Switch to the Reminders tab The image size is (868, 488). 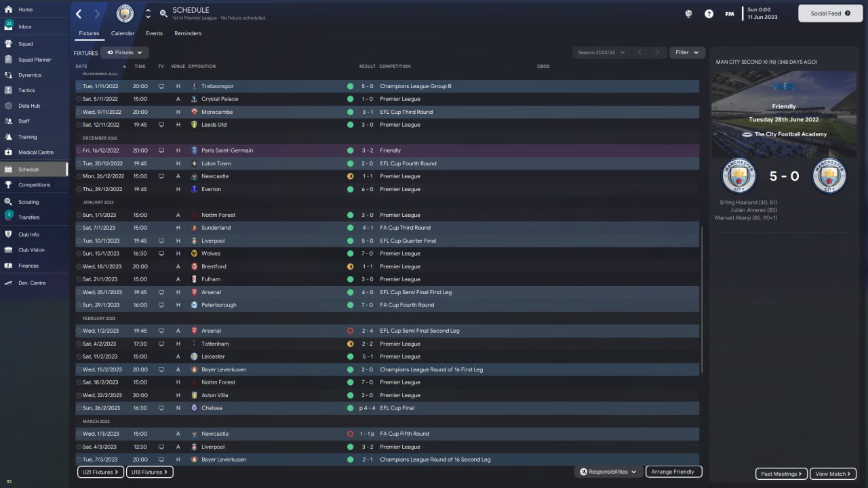click(x=188, y=33)
